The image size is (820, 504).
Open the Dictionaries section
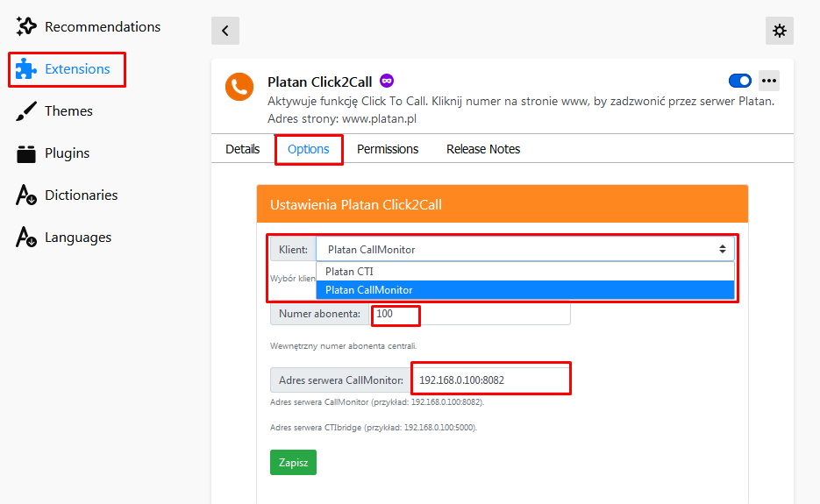tap(67, 195)
